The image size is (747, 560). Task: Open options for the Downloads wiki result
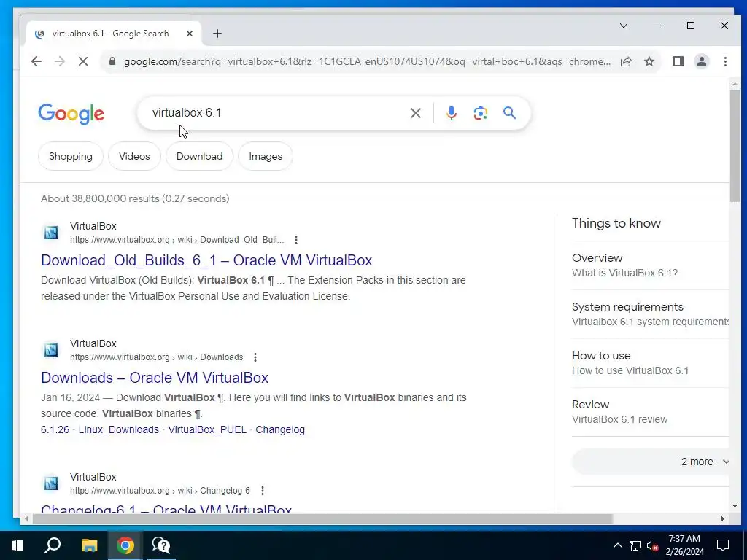[255, 357]
